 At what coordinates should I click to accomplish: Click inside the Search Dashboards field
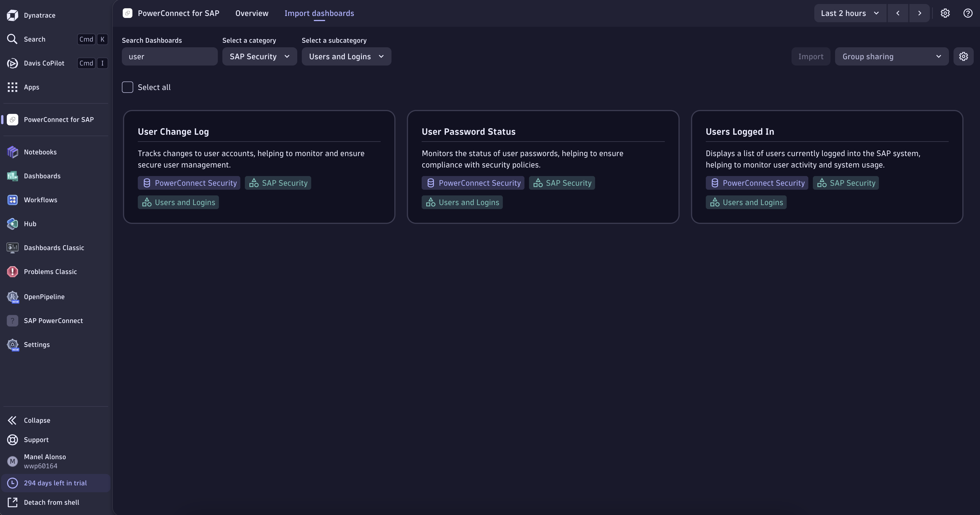click(170, 56)
